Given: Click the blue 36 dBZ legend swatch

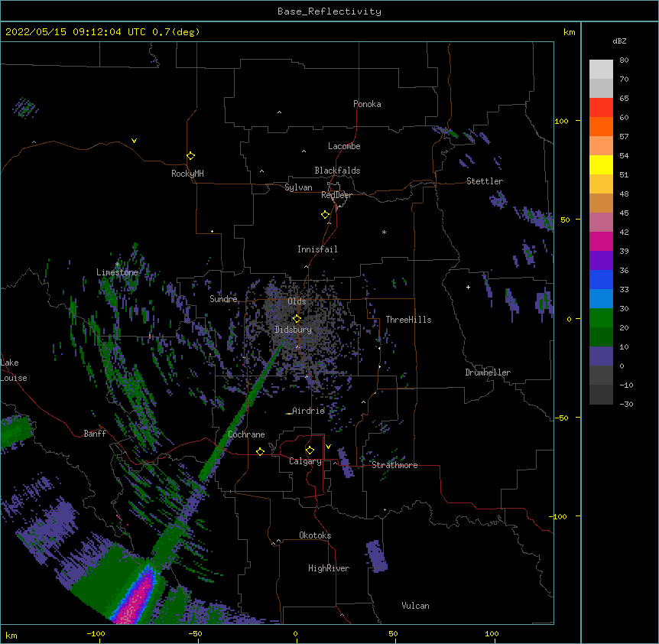Looking at the screenshot, I should click(x=601, y=279).
